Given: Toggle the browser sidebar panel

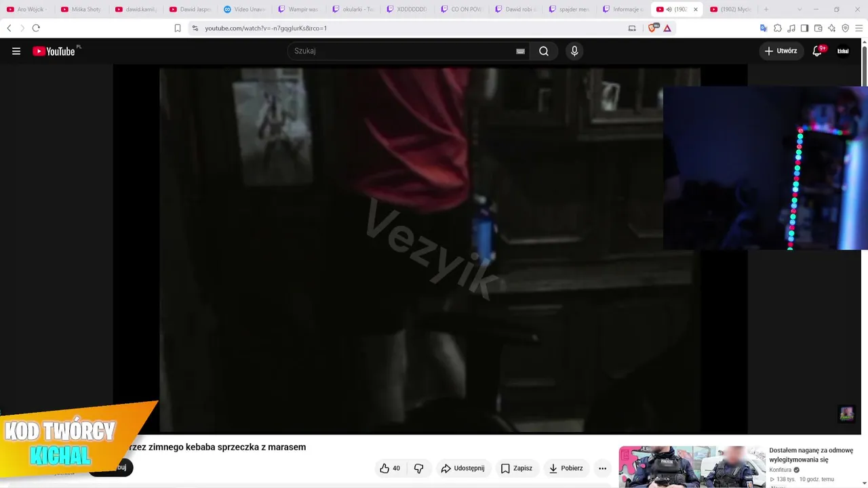Looking at the screenshot, I should click(x=804, y=28).
